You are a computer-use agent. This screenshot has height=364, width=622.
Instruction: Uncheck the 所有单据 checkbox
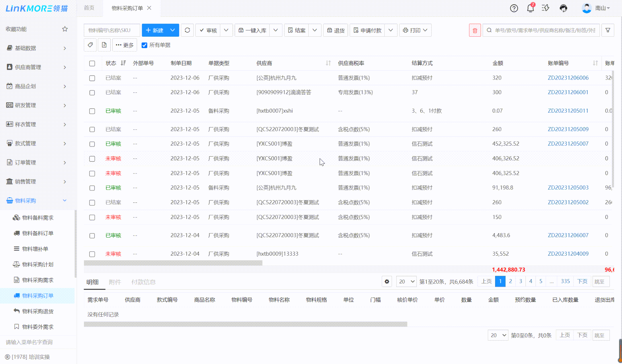[144, 45]
